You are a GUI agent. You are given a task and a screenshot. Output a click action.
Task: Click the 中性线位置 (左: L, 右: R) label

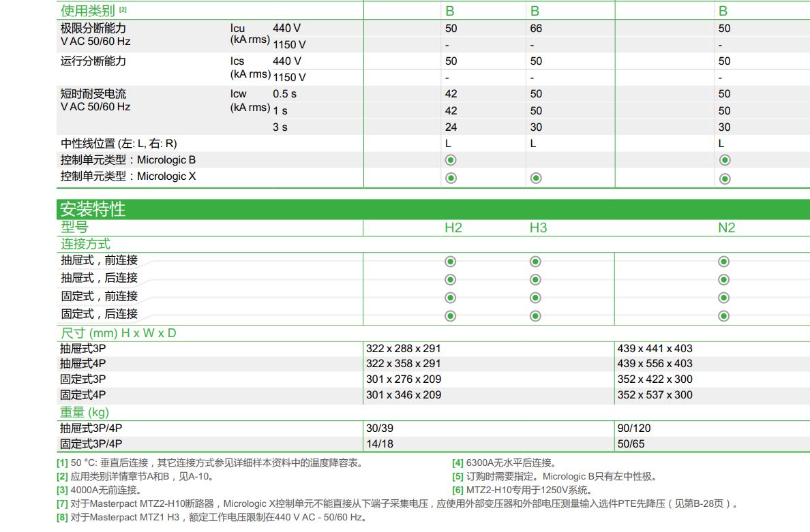pyautogui.click(x=119, y=144)
